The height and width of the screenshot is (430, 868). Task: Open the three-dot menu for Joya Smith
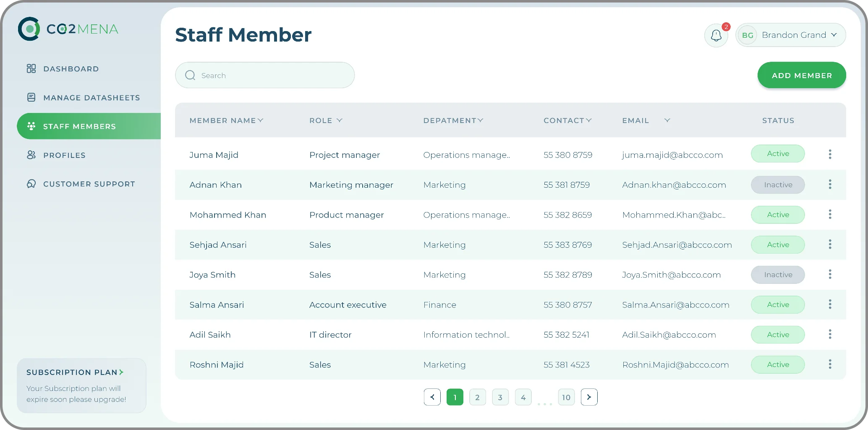tap(830, 275)
